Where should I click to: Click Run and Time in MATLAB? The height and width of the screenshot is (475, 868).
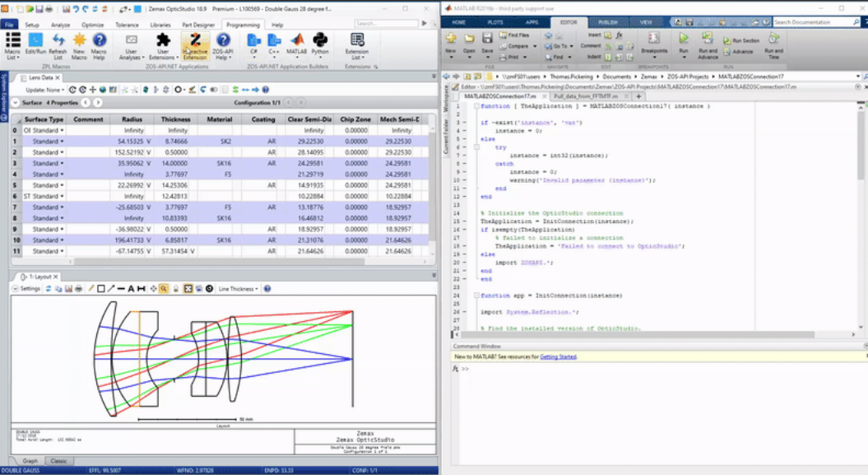click(773, 45)
